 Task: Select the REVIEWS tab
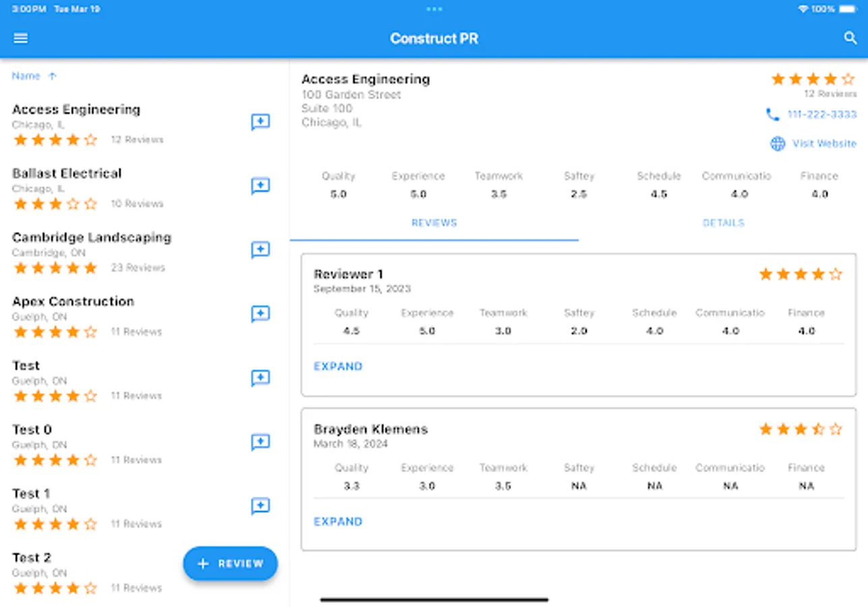434,223
